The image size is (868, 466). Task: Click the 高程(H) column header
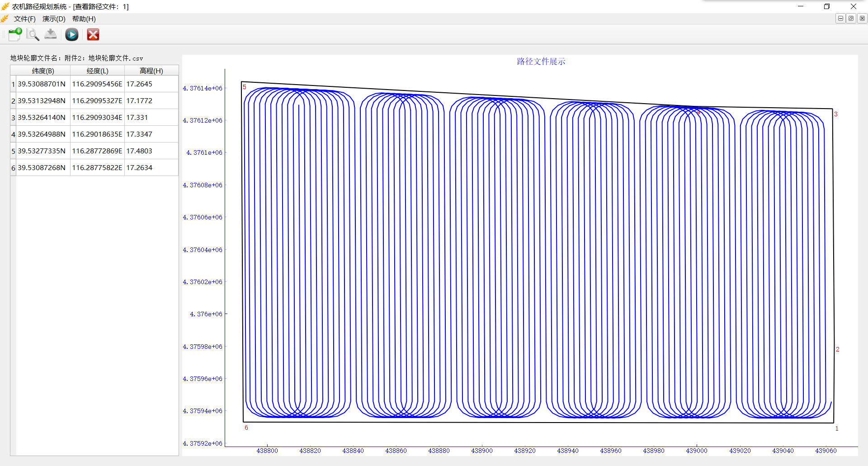click(x=151, y=71)
